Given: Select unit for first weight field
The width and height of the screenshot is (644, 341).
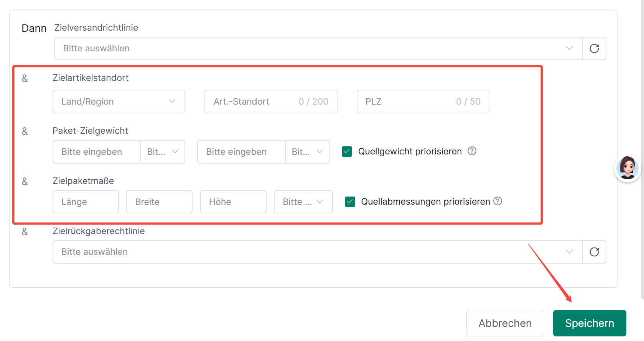Looking at the screenshot, I should [163, 152].
